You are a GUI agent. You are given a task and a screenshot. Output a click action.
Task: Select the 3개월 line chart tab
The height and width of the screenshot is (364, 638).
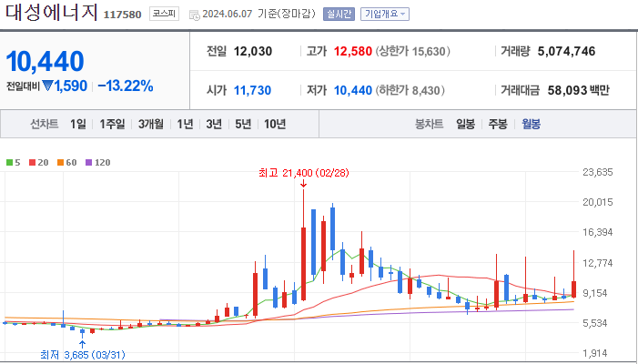tap(150, 124)
